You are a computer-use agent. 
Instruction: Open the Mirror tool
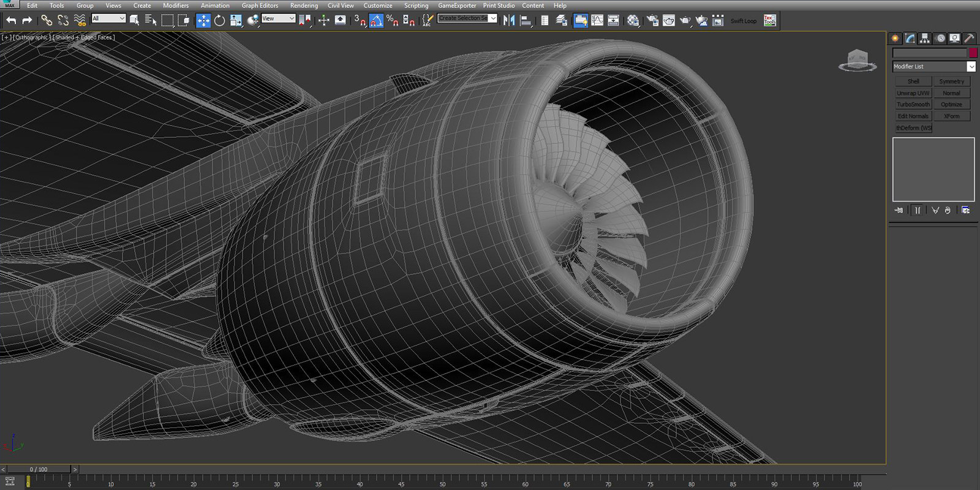[x=508, y=21]
